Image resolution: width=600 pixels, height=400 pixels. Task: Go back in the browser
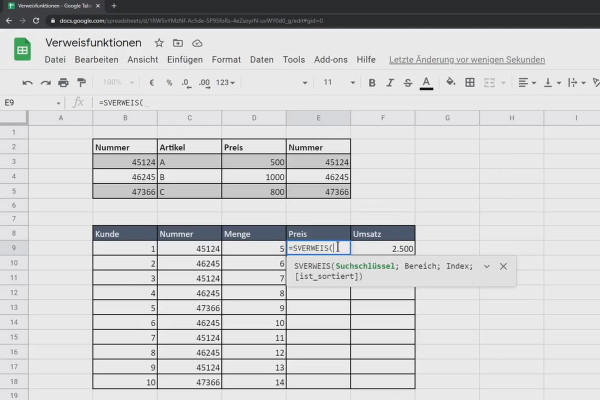pos(9,21)
